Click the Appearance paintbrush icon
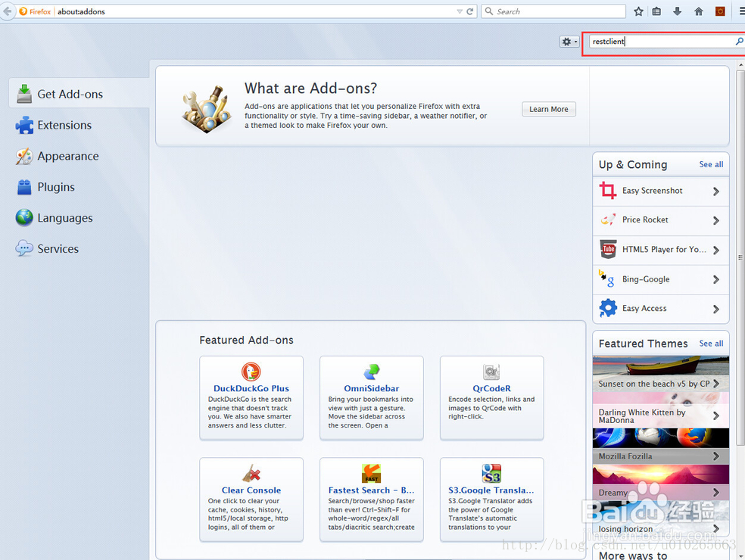745x560 pixels. [24, 156]
